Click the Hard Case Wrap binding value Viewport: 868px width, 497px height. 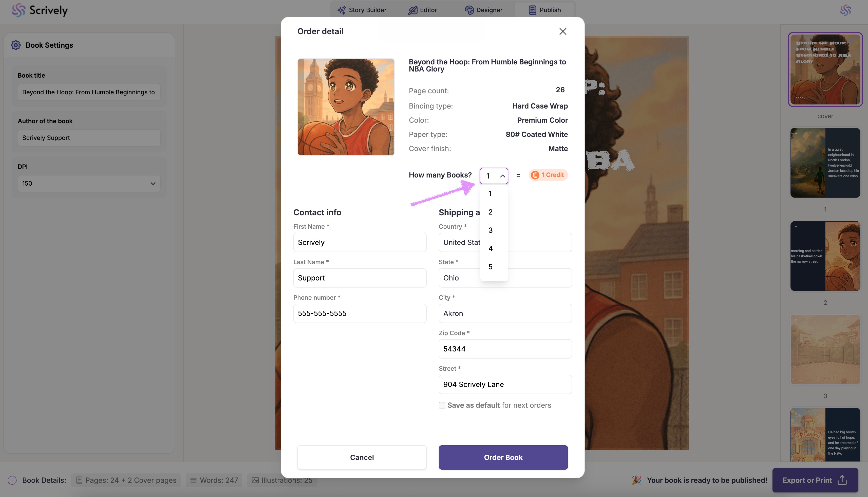tap(540, 106)
